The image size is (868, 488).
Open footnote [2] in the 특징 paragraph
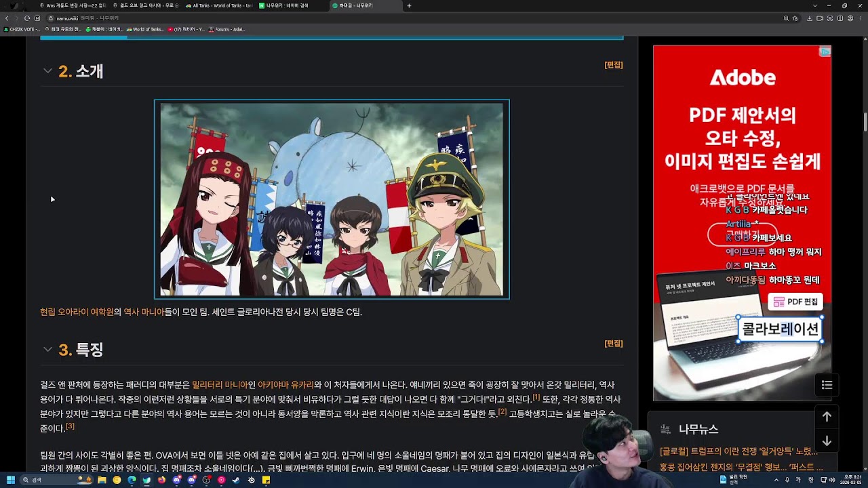(x=502, y=411)
